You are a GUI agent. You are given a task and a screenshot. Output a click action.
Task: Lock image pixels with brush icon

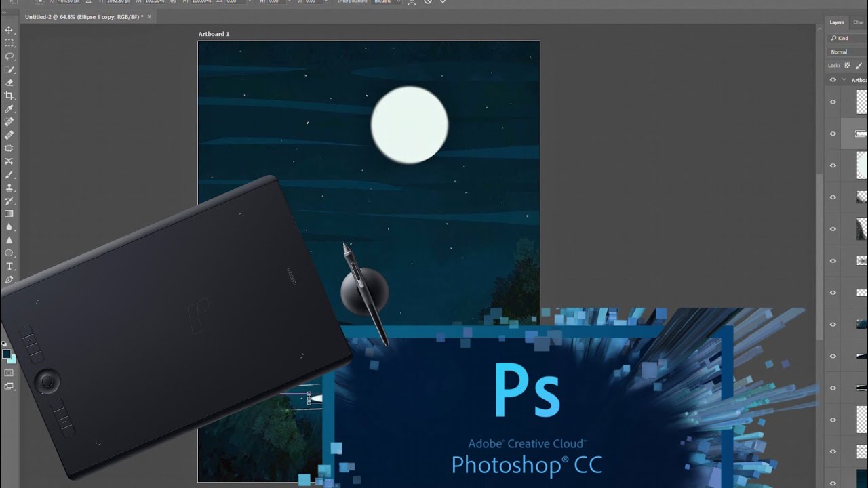coord(859,66)
